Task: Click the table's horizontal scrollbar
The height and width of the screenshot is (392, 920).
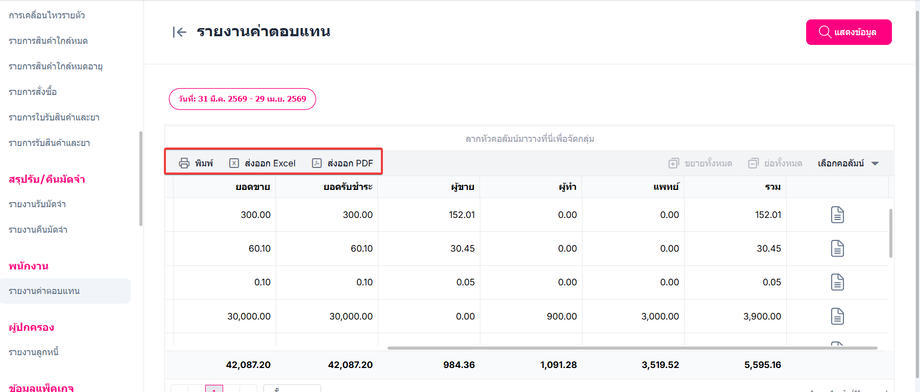Action: pyautogui.click(x=632, y=348)
